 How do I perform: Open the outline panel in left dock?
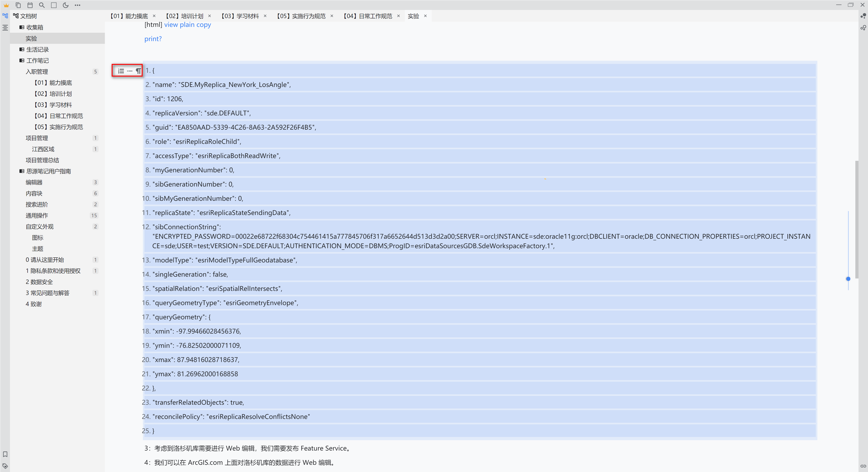[x=5, y=28]
